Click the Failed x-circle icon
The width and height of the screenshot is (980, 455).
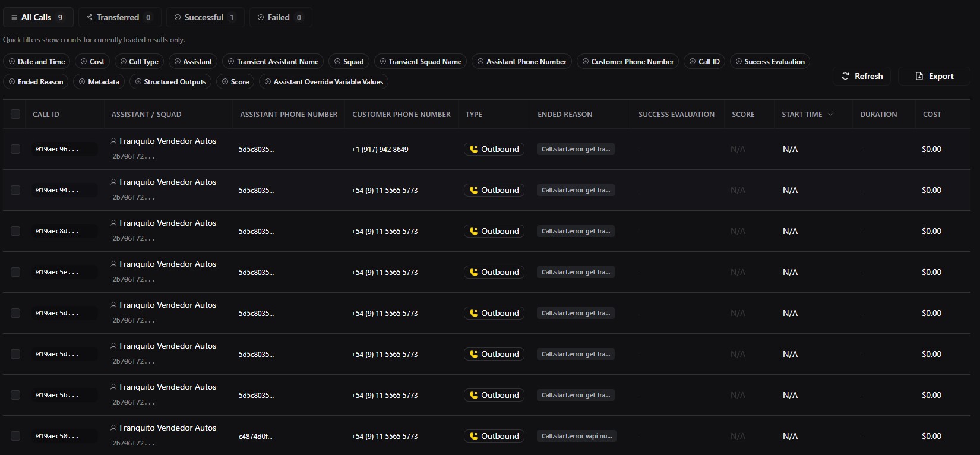[x=261, y=17]
